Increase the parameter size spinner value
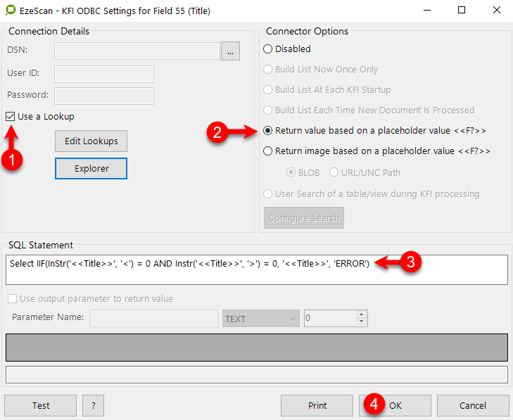513x420 pixels. (362, 315)
